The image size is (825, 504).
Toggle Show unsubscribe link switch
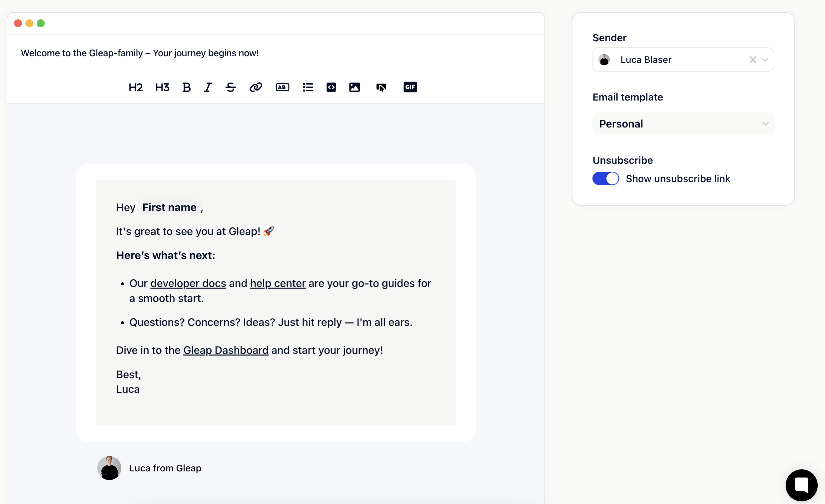click(605, 178)
